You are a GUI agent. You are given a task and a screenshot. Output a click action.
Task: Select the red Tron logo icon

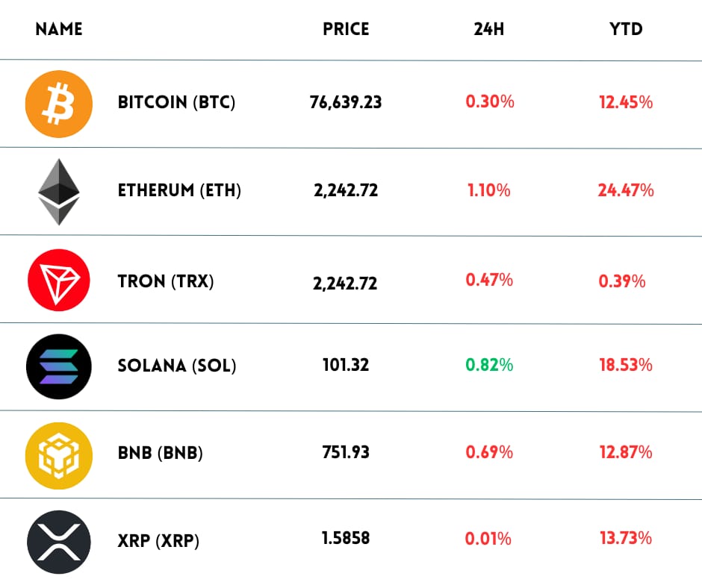pyautogui.click(x=59, y=280)
